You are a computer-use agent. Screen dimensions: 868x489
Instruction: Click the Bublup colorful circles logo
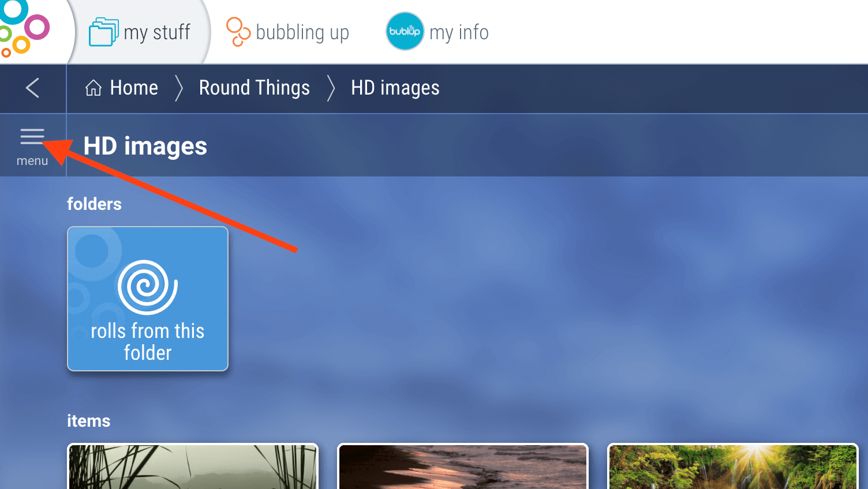[23, 29]
